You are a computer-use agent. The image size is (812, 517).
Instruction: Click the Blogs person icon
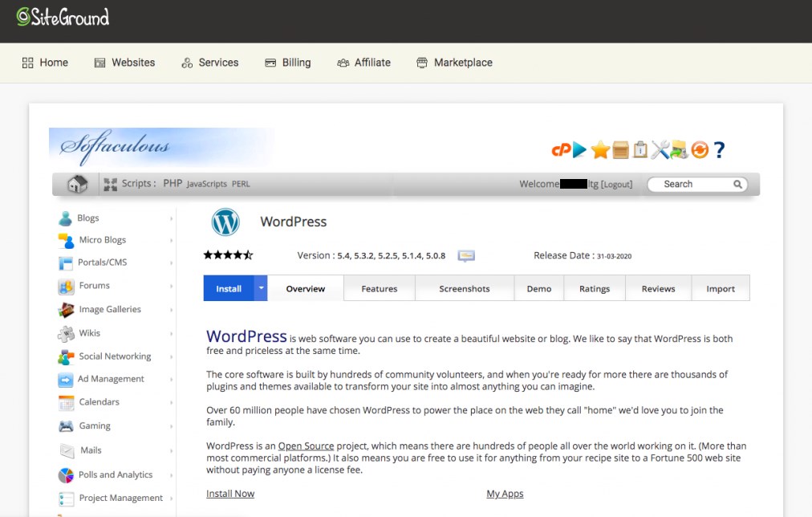[65, 218]
